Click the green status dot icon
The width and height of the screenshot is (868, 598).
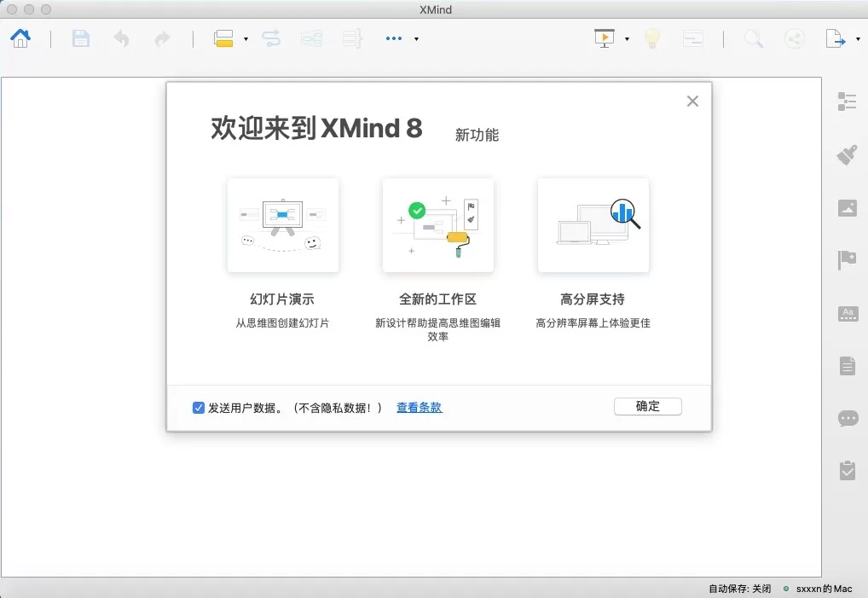coord(785,589)
